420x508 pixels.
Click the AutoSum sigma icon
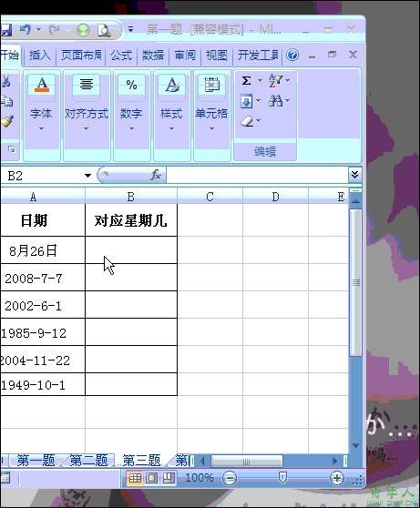(x=247, y=80)
